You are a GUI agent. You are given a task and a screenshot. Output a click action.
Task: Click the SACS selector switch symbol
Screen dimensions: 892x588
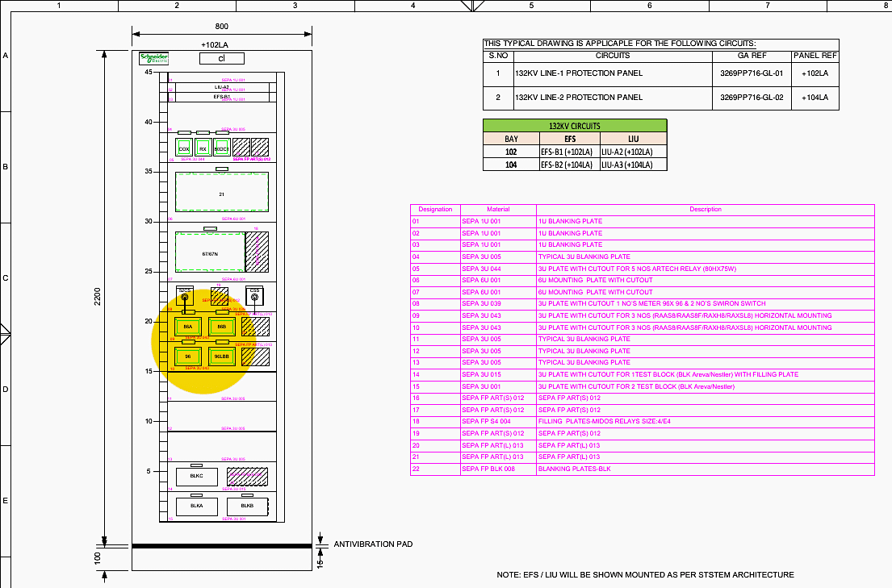[x=184, y=296]
